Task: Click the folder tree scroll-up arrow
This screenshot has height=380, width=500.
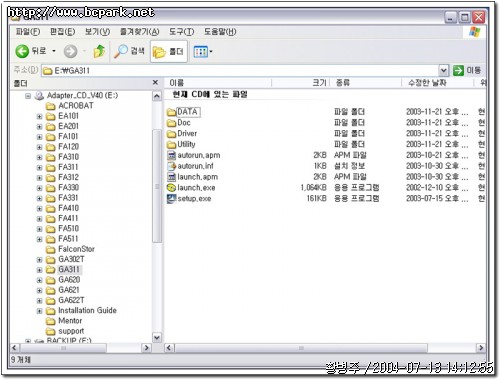Action: pos(156,96)
